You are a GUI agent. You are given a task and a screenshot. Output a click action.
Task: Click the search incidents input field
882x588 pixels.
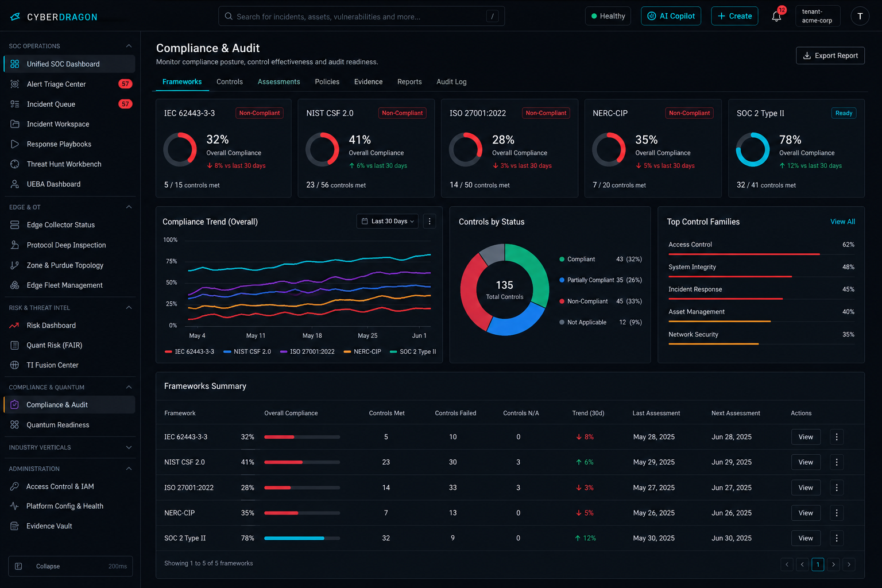coord(362,16)
